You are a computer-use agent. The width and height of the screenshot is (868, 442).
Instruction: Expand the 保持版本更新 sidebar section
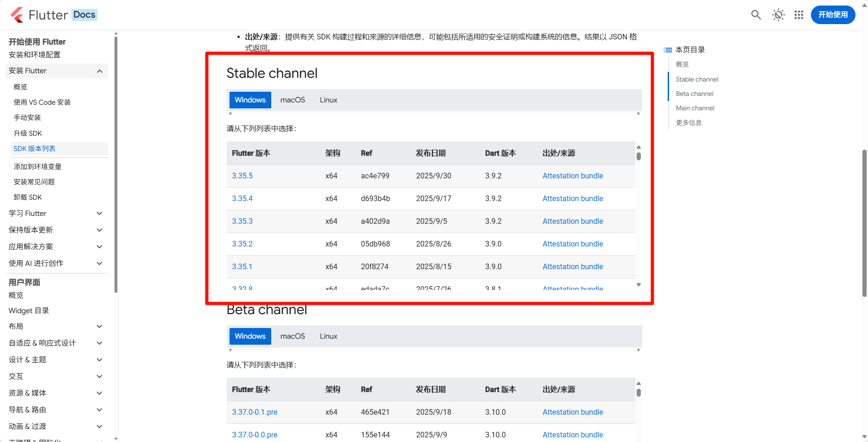point(99,230)
